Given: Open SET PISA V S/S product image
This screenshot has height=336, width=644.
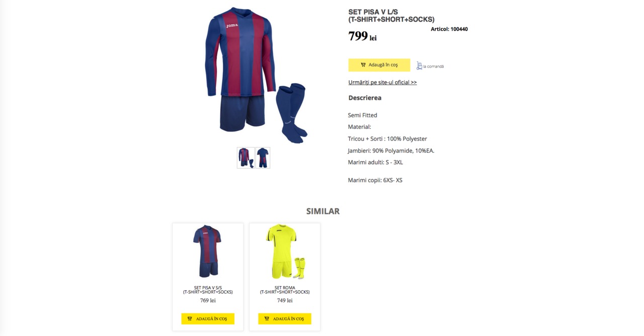Looking at the screenshot, I should click(x=207, y=251).
